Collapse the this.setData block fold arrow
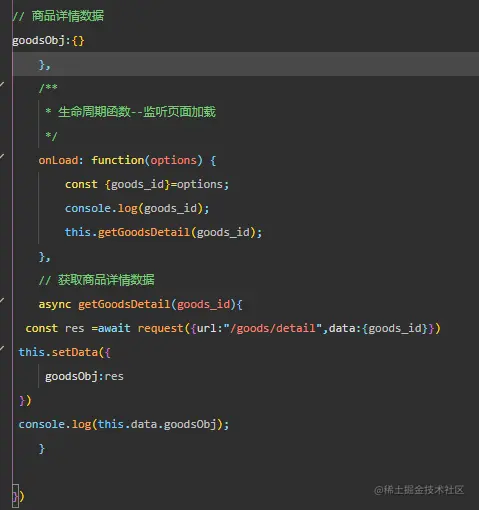This screenshot has width=479, height=510. click(x=2, y=348)
